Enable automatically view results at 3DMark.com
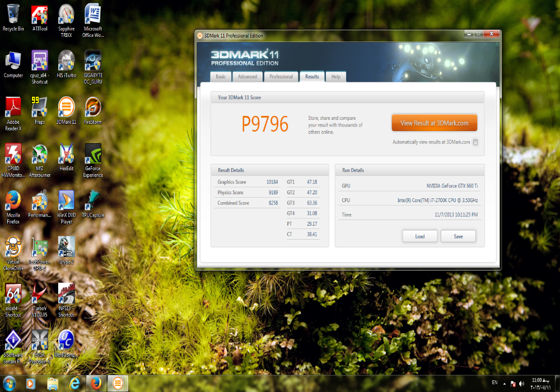Screen dimensions: 560x392 coord(475,142)
